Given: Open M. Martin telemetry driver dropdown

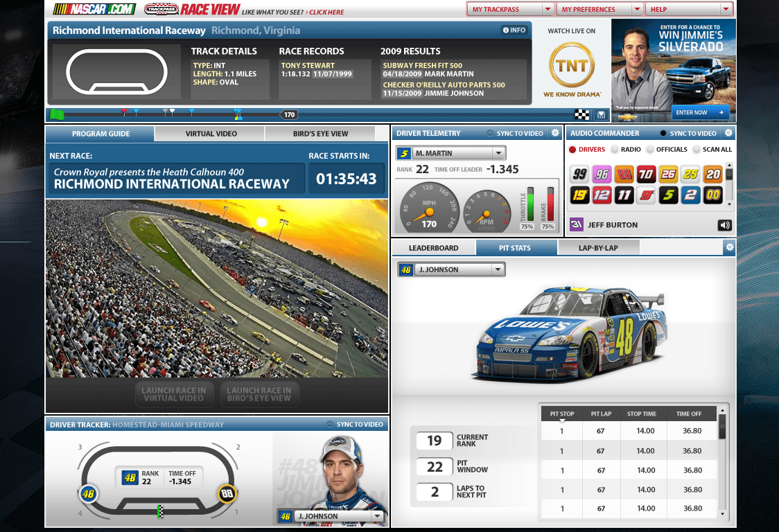Looking at the screenshot, I should tap(459, 154).
